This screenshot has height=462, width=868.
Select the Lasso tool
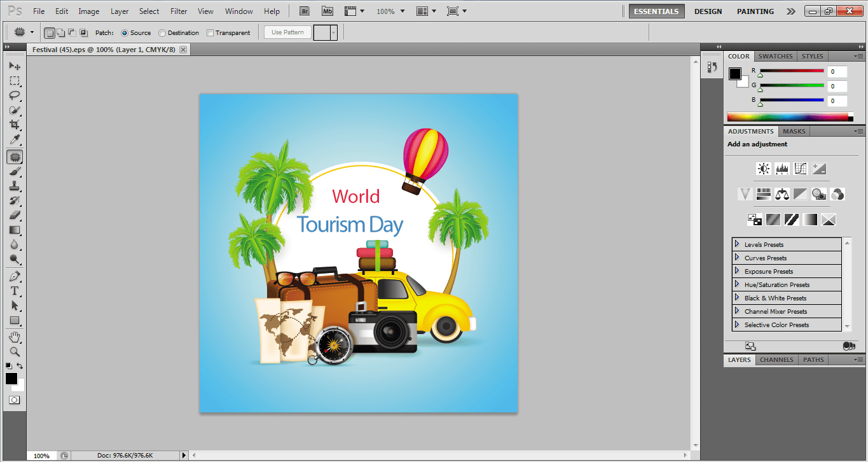(14, 95)
